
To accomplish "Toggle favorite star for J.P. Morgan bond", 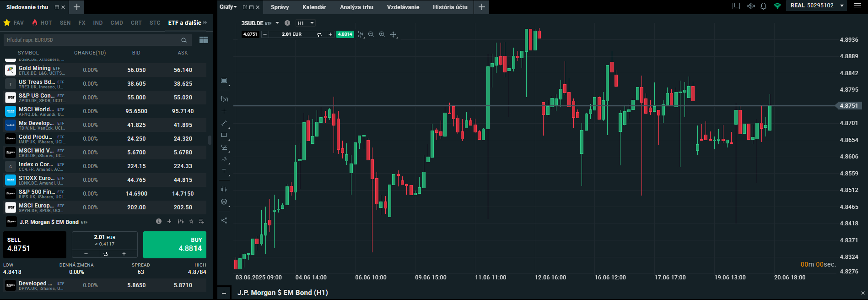I will [191, 222].
